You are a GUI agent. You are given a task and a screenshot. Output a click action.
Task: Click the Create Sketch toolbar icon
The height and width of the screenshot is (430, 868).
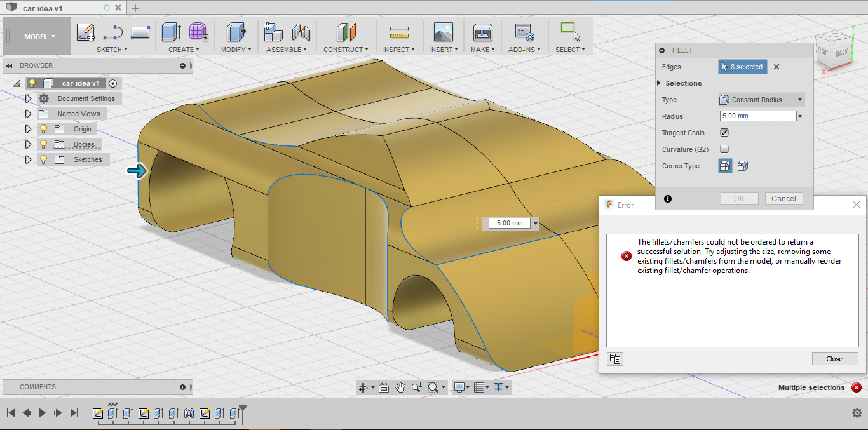85,32
